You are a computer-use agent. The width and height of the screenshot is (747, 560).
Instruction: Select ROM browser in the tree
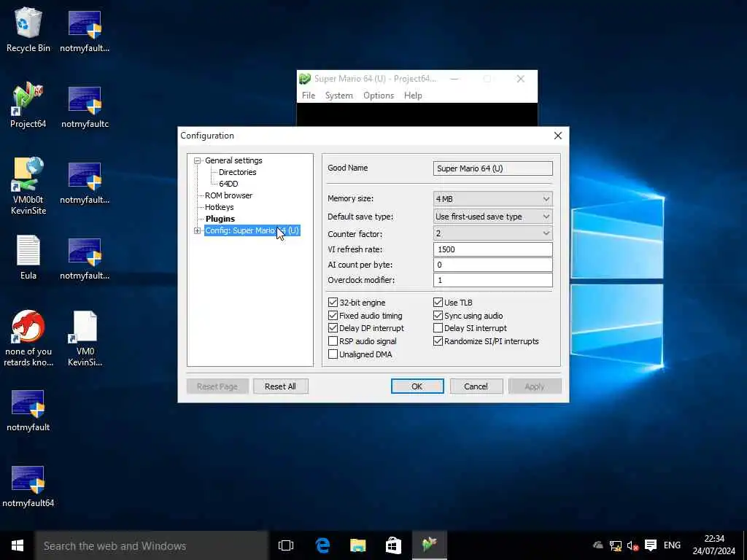pos(228,195)
